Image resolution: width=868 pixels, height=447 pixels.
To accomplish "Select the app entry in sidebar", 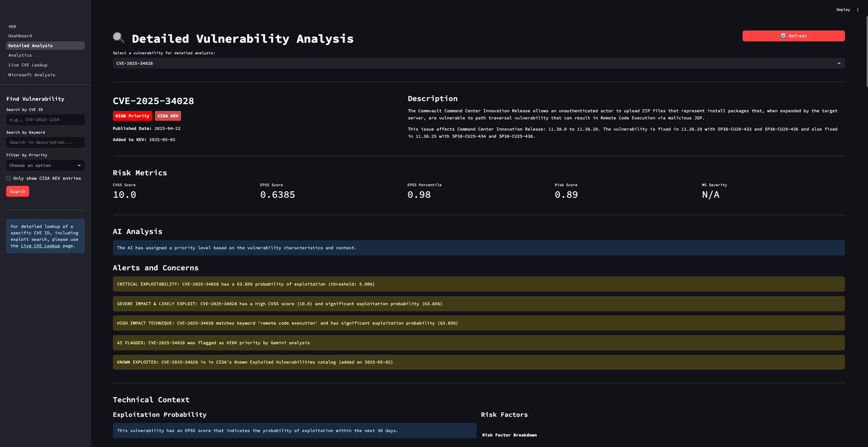I will (x=12, y=26).
